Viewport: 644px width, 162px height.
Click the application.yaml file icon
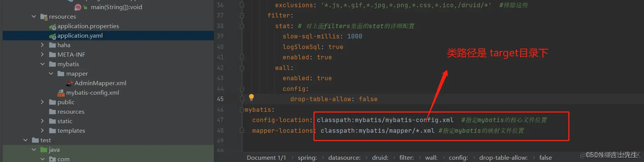pos(52,36)
